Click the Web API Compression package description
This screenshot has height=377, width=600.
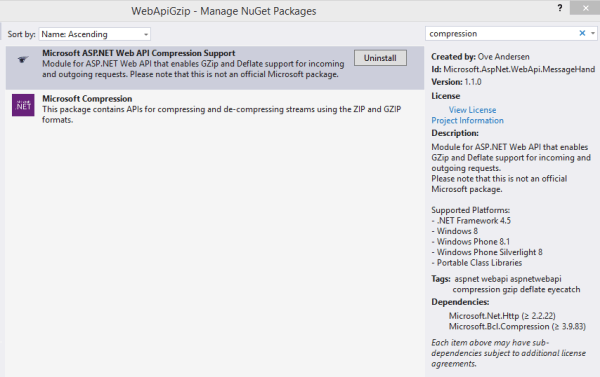[x=193, y=69]
